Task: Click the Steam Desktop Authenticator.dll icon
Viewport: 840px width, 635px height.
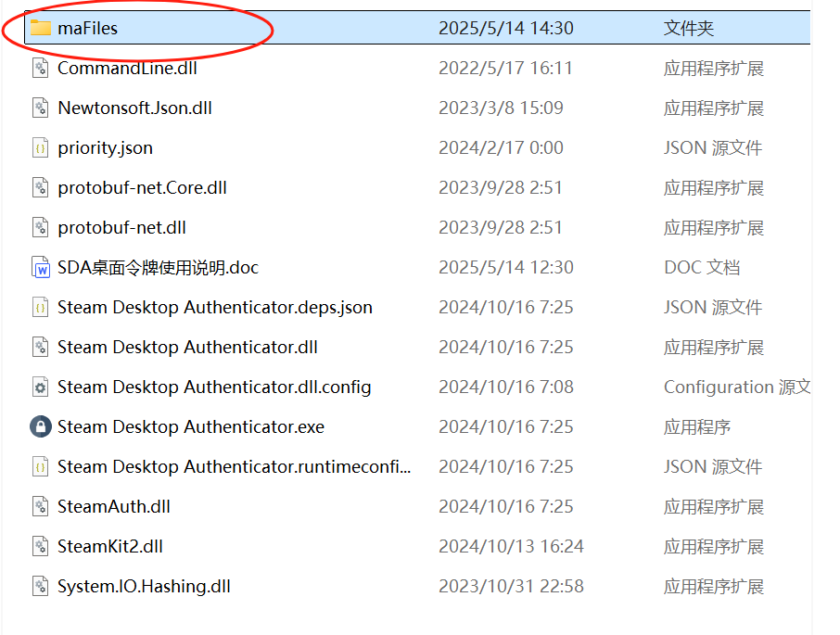Action: coord(41,347)
